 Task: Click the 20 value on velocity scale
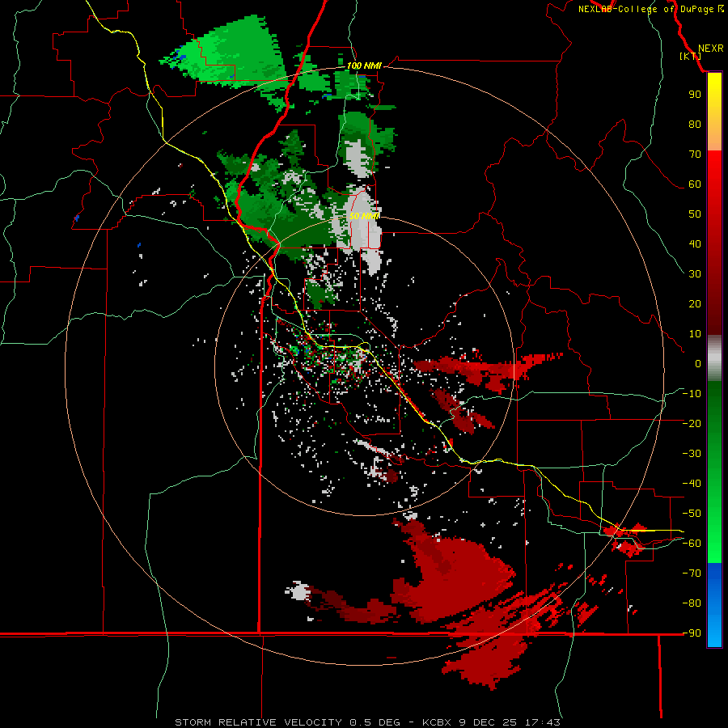[x=695, y=303]
